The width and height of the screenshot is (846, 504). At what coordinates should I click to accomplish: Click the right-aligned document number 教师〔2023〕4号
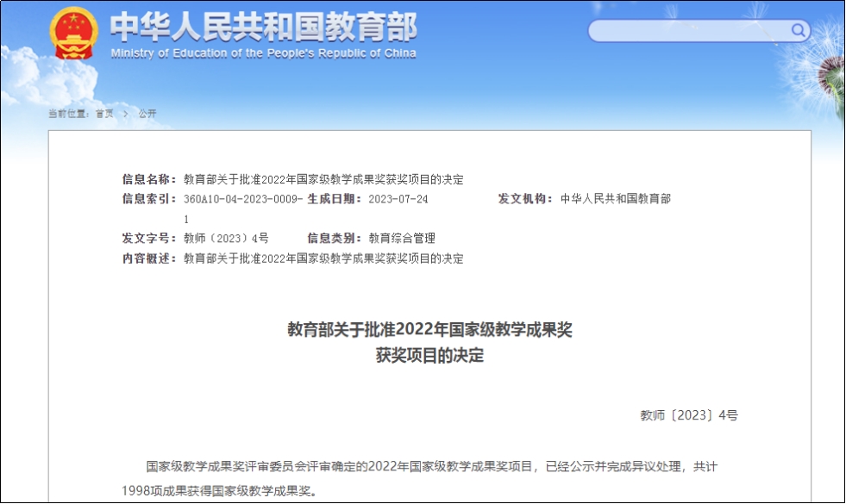(689, 415)
